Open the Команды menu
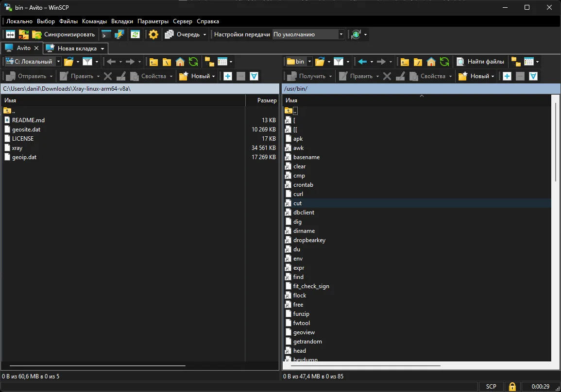The width and height of the screenshot is (561, 392). point(94,21)
